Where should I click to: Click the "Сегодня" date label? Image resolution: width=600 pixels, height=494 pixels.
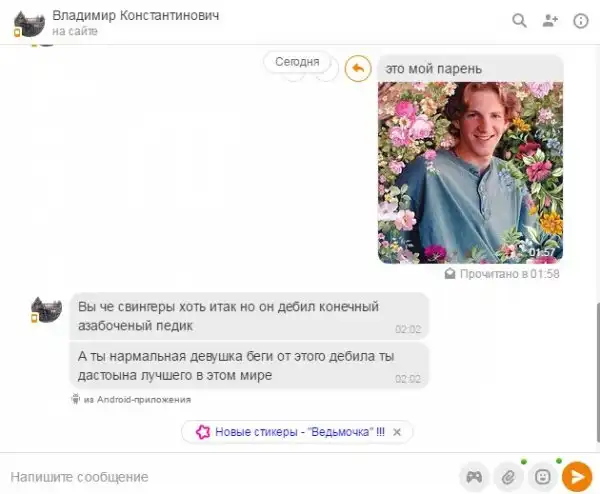coord(297,62)
